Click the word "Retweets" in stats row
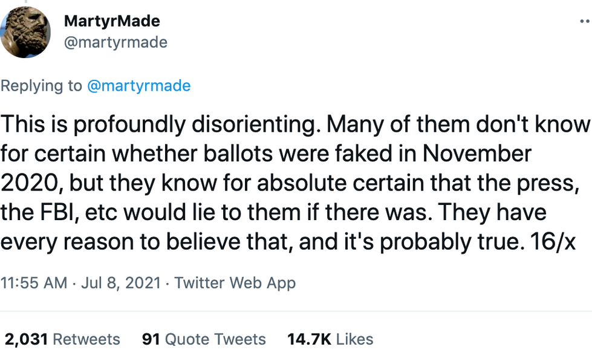 (86, 339)
